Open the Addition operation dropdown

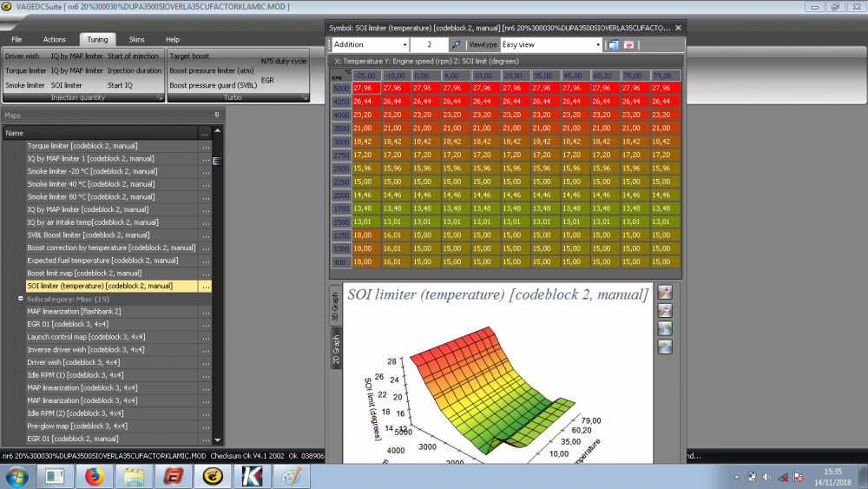click(404, 45)
